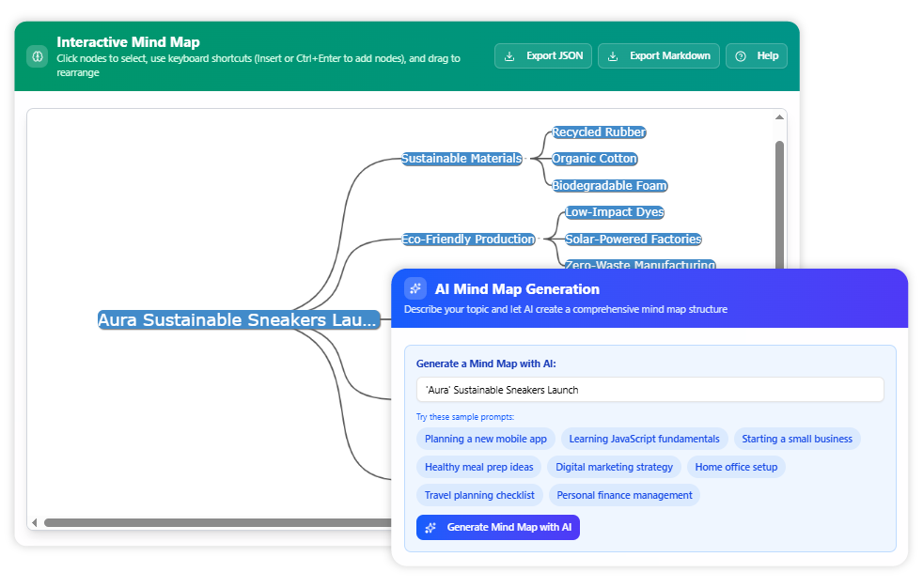Export the mind map as JSON
This screenshot has height=588, width=923.
click(543, 56)
